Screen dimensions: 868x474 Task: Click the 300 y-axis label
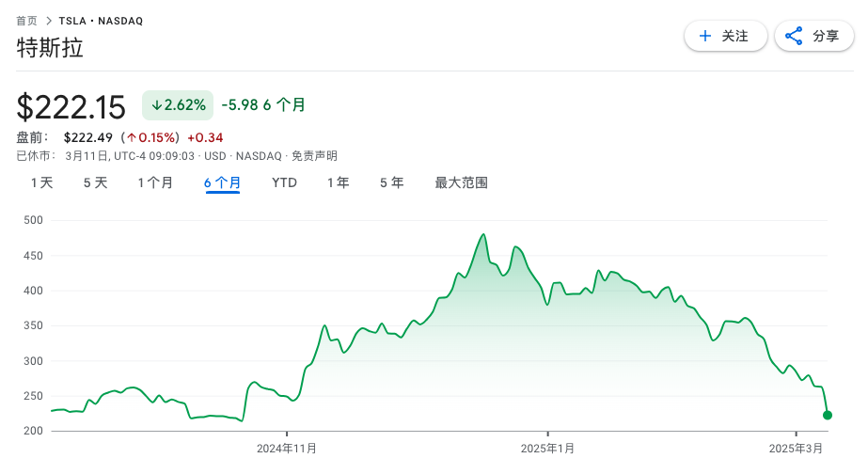(x=33, y=361)
